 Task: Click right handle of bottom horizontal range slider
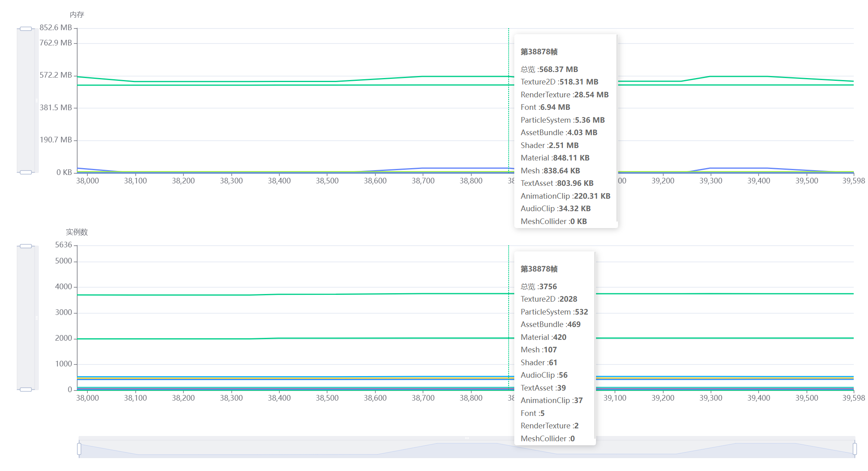[x=855, y=449]
